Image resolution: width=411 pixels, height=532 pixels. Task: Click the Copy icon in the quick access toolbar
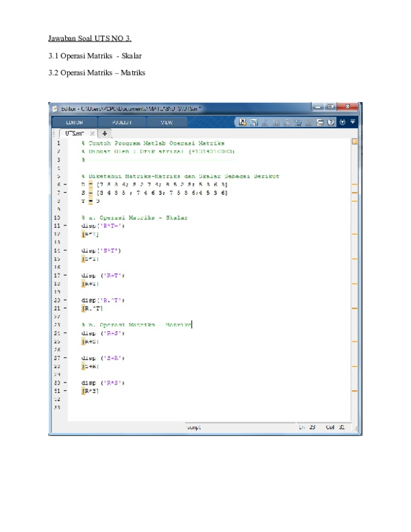coord(276,122)
